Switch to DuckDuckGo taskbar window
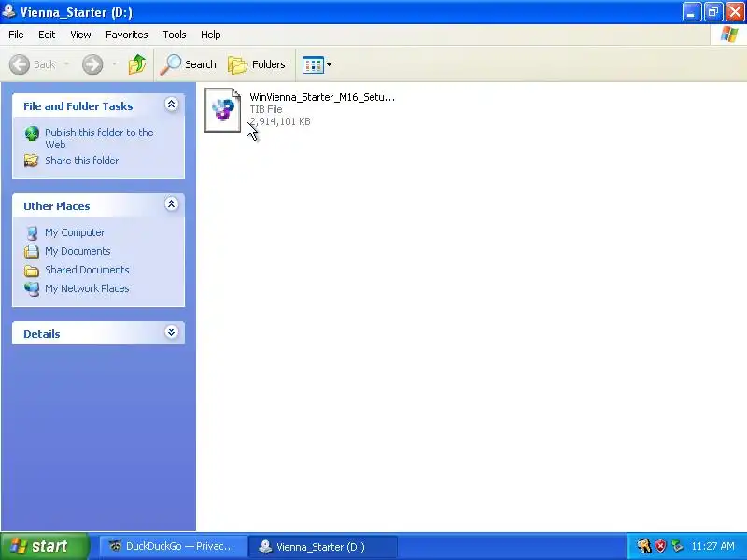Screen dimensions: 747x560 coord(173,546)
